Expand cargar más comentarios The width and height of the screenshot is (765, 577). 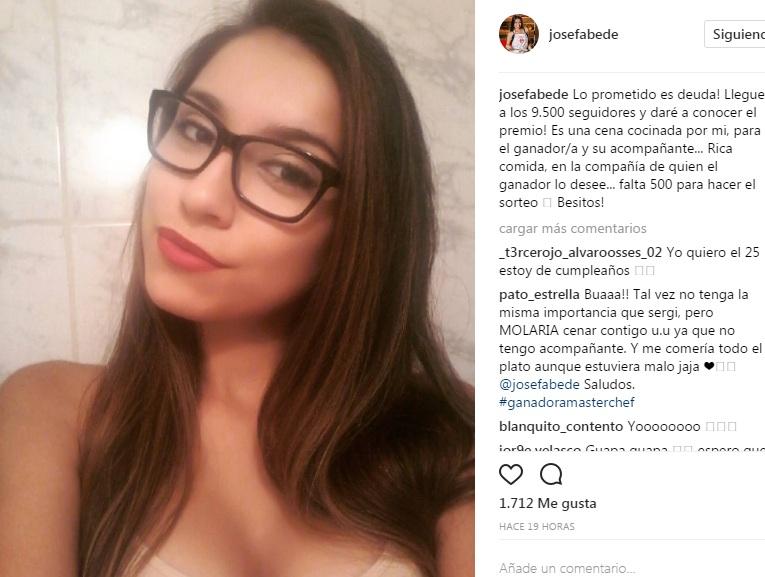(x=572, y=228)
